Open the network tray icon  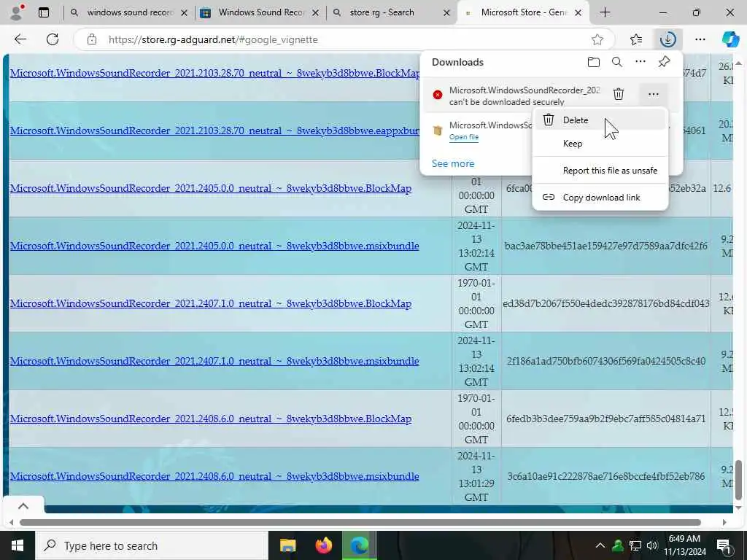pos(635,545)
